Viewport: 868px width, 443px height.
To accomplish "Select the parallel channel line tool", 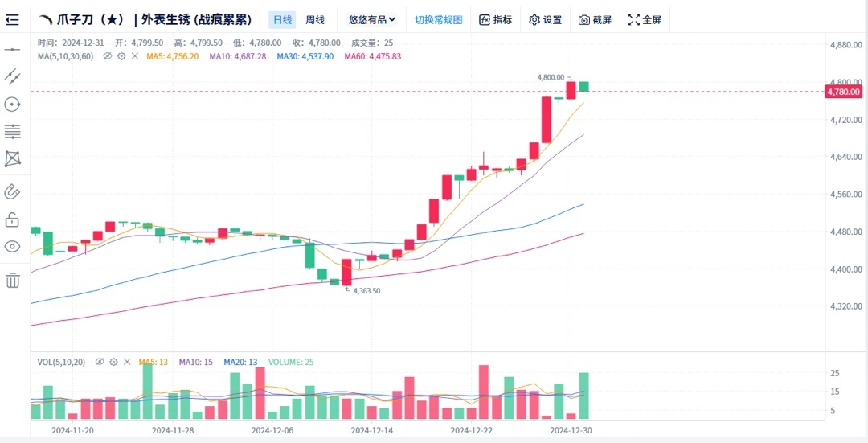I will pos(12,76).
